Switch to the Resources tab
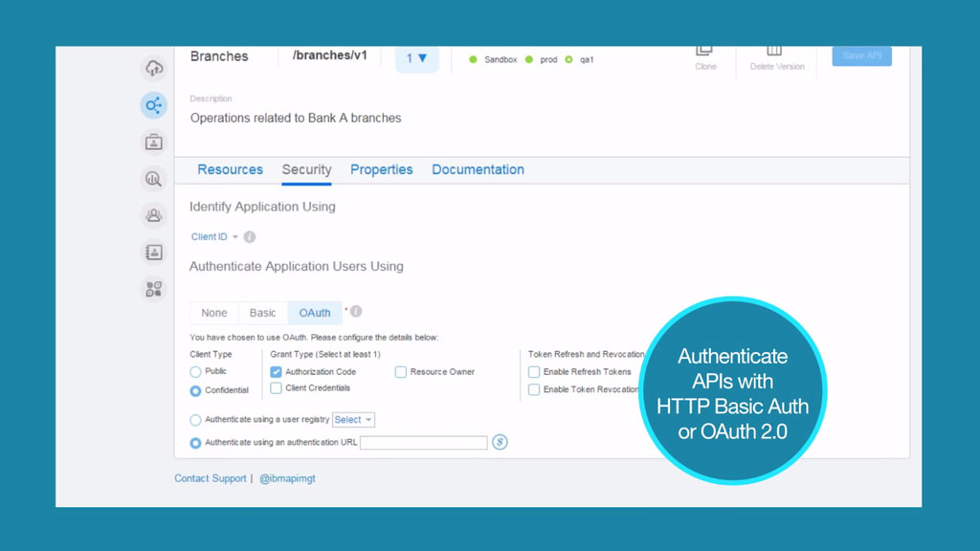The height and width of the screenshot is (551, 980). pos(230,169)
